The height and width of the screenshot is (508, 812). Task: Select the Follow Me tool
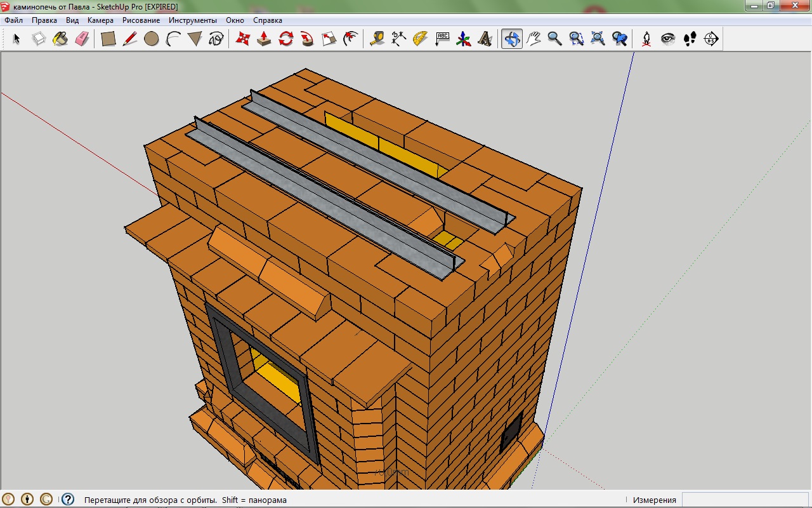[307, 39]
